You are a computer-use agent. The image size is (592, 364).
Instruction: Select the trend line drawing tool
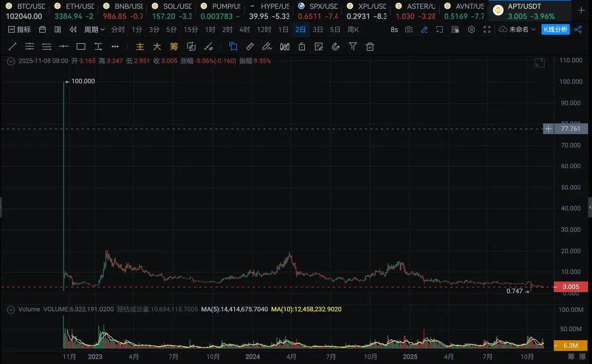click(13, 47)
